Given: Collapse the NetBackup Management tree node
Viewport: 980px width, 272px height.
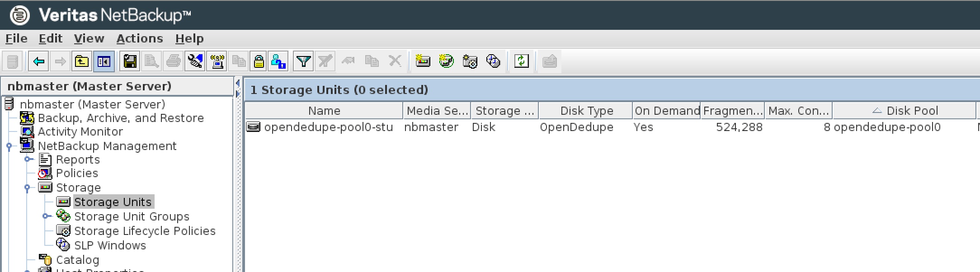Looking at the screenshot, I should click(9, 145).
